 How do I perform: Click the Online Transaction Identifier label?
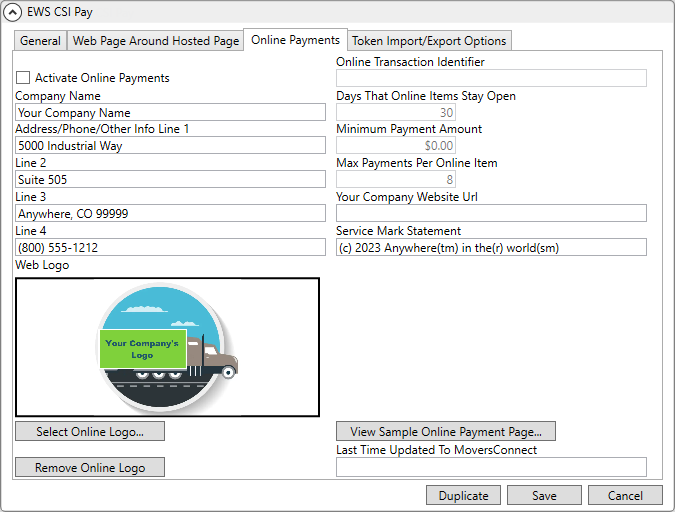click(410, 62)
